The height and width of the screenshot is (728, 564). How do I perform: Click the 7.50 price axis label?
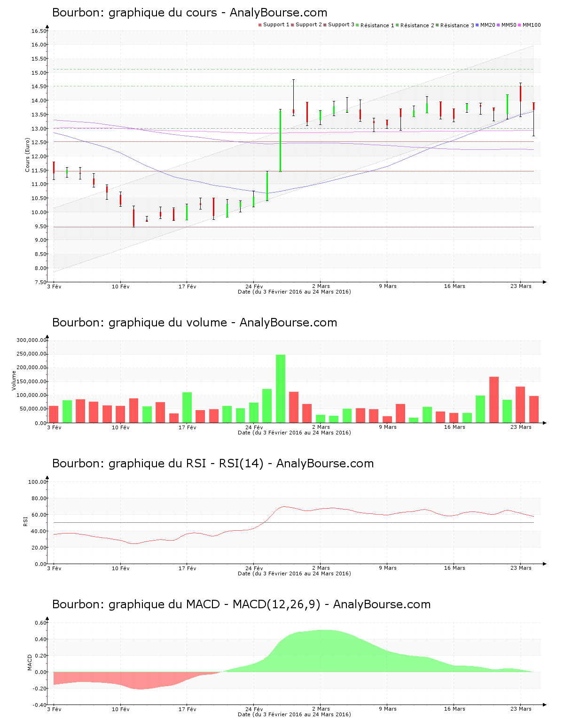coord(40,282)
